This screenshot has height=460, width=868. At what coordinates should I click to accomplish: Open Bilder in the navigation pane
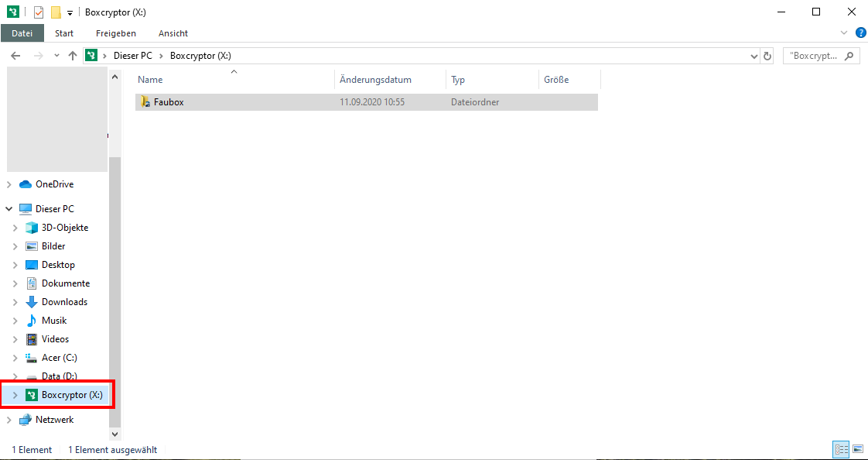(53, 246)
